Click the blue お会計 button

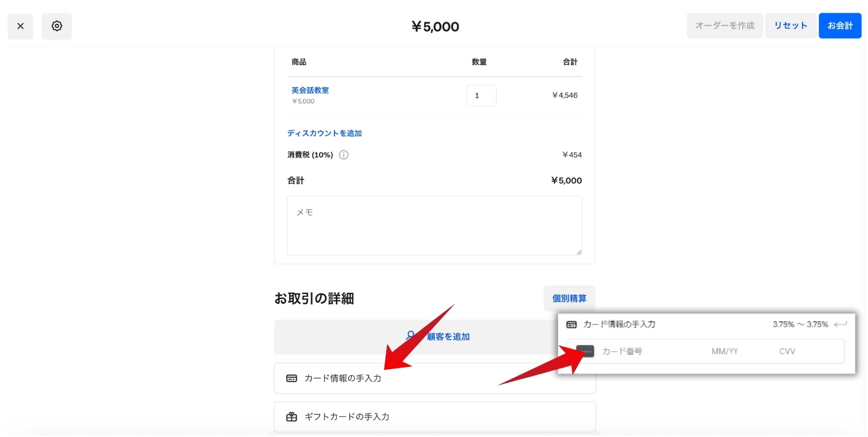(x=840, y=26)
